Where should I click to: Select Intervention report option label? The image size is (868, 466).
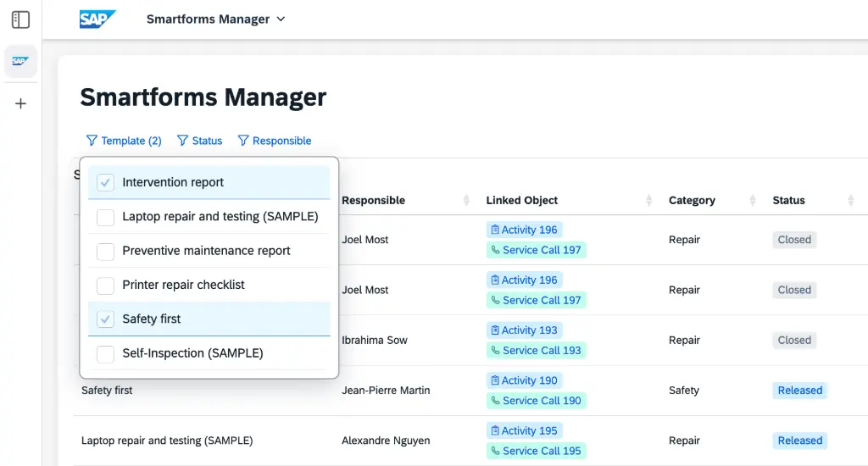[173, 182]
